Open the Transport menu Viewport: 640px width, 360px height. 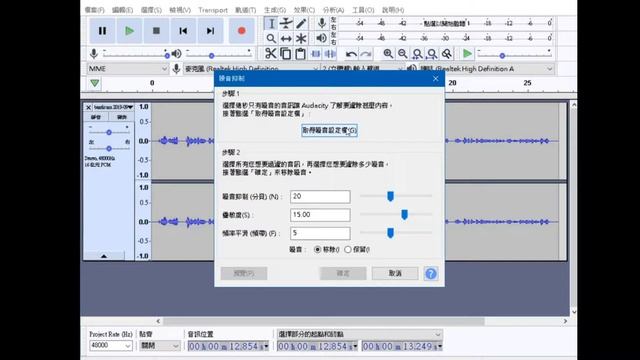(213, 10)
